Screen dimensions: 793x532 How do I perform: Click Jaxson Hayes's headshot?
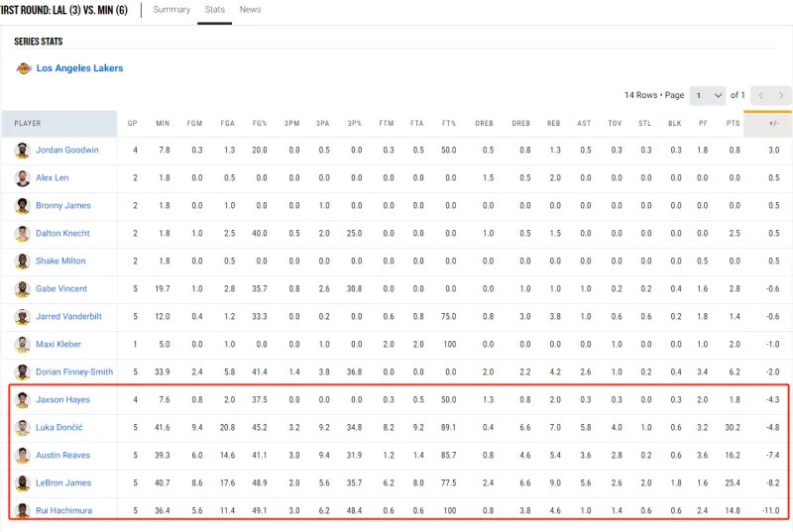point(22,399)
